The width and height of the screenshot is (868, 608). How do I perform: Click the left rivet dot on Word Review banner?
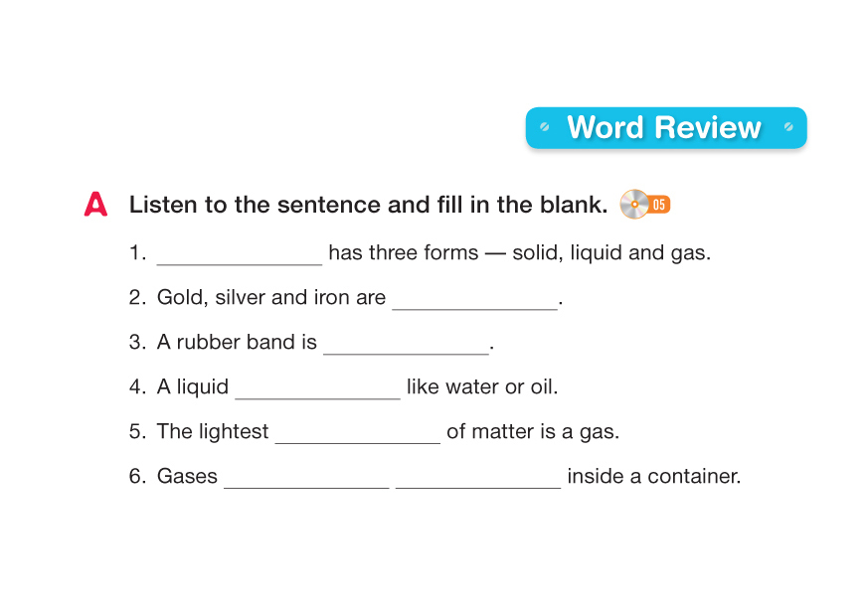point(544,127)
